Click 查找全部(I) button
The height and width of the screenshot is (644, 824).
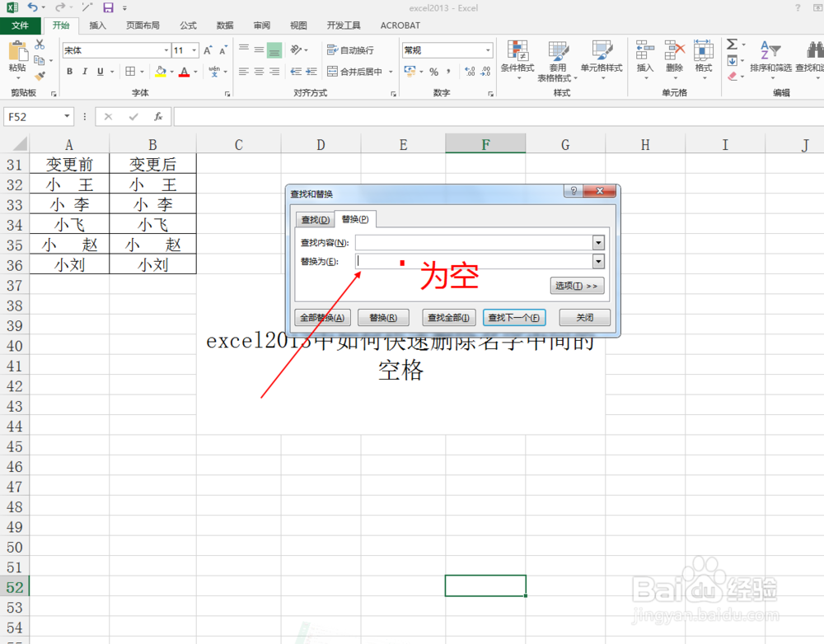click(448, 317)
